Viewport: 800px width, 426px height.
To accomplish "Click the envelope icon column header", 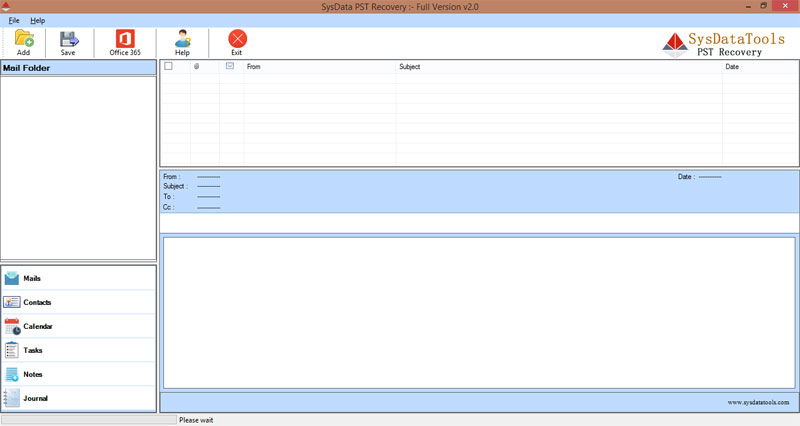I will point(230,66).
